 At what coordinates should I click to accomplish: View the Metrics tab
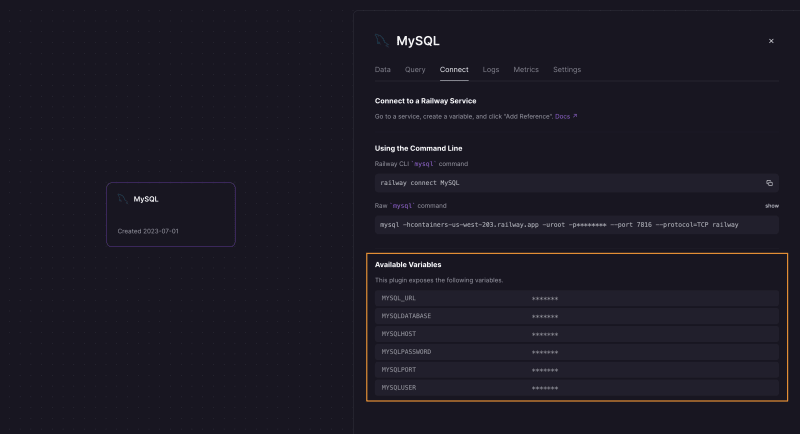coord(526,69)
